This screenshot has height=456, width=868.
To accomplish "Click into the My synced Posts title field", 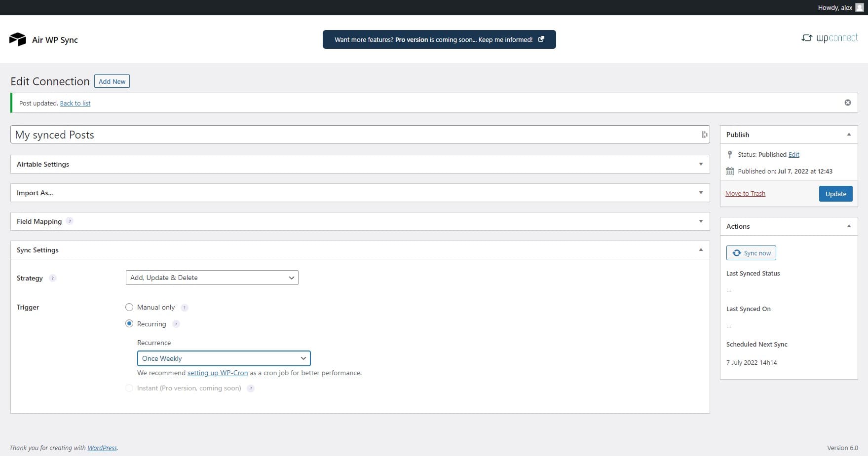I will pos(360,135).
